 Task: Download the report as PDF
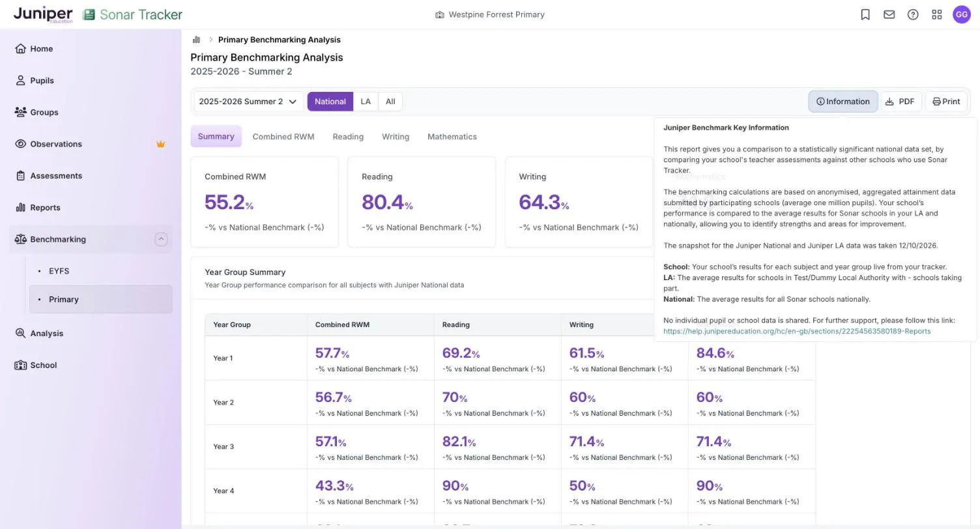pos(901,102)
